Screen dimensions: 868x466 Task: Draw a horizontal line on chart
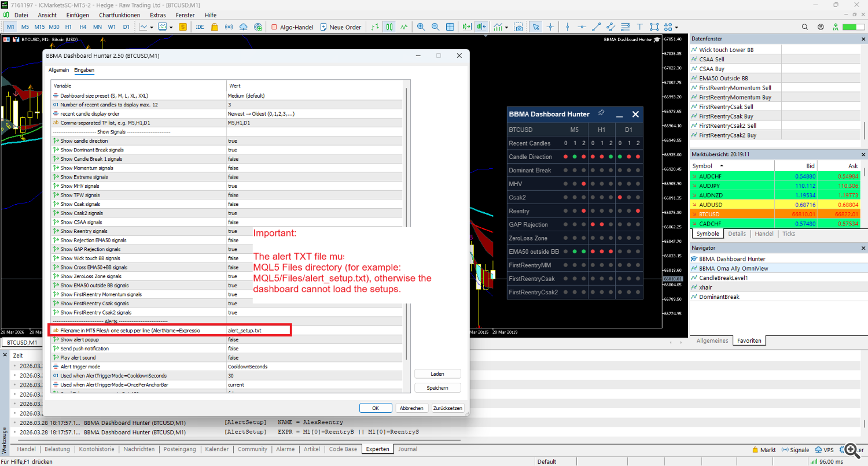(582, 27)
